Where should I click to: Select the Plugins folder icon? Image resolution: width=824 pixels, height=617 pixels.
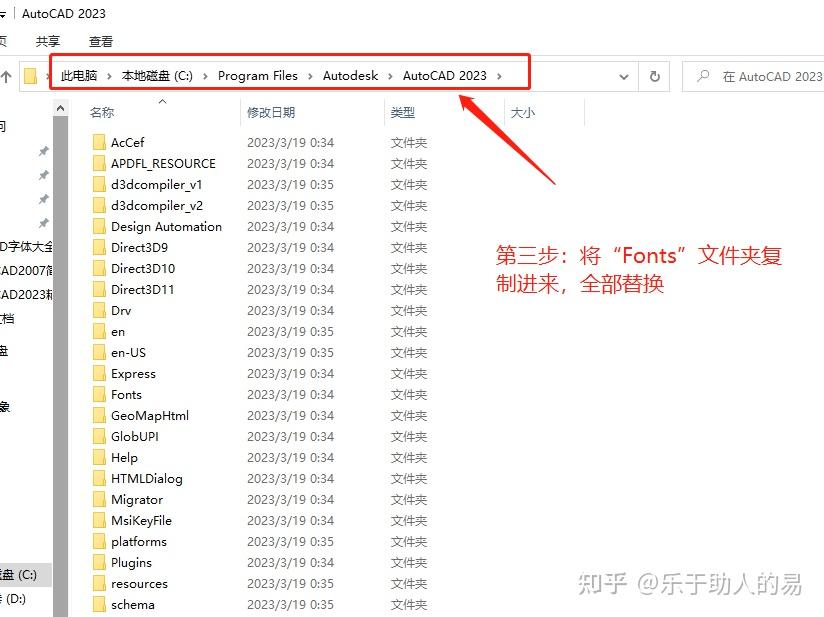point(99,563)
